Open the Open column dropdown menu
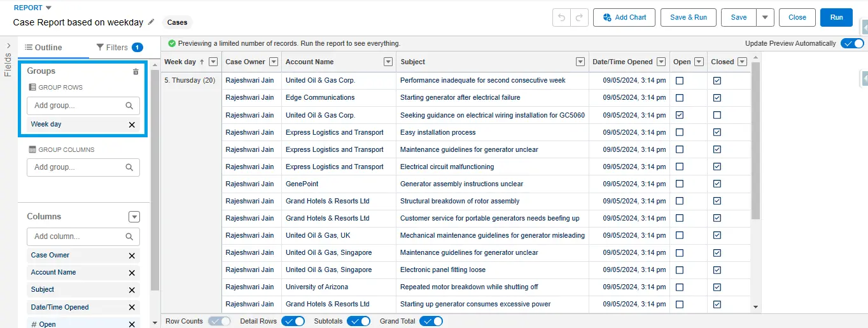The width and height of the screenshot is (868, 328). click(699, 62)
